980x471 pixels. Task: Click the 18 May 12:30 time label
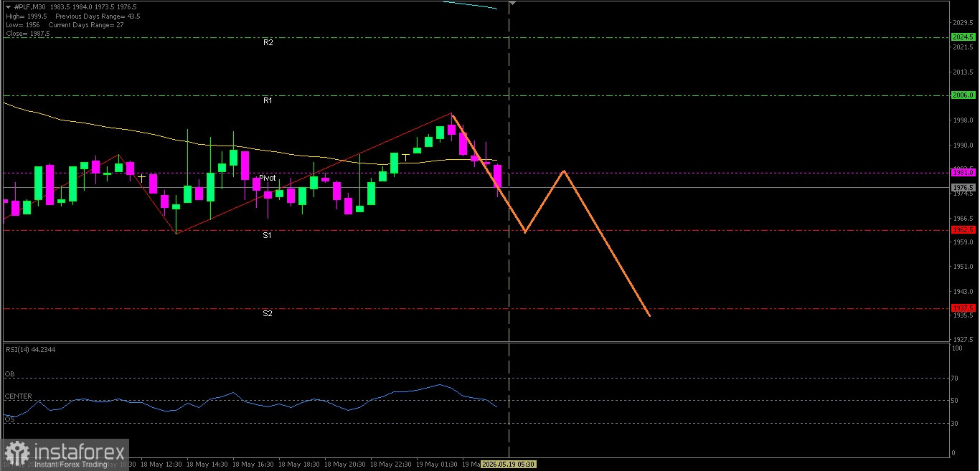[161, 465]
